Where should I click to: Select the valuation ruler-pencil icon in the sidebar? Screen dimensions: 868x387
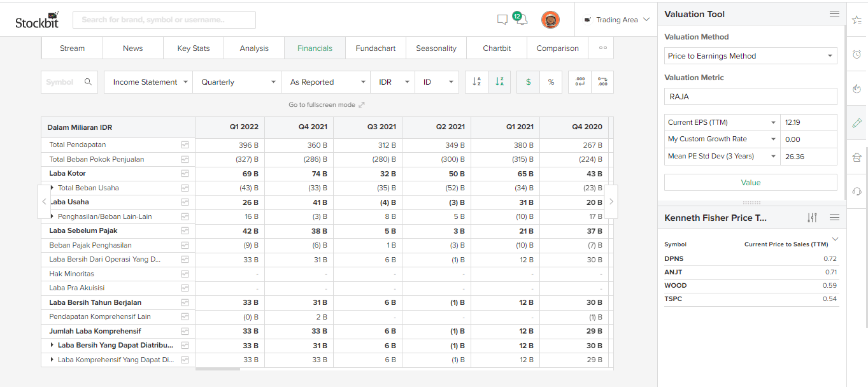point(857,123)
